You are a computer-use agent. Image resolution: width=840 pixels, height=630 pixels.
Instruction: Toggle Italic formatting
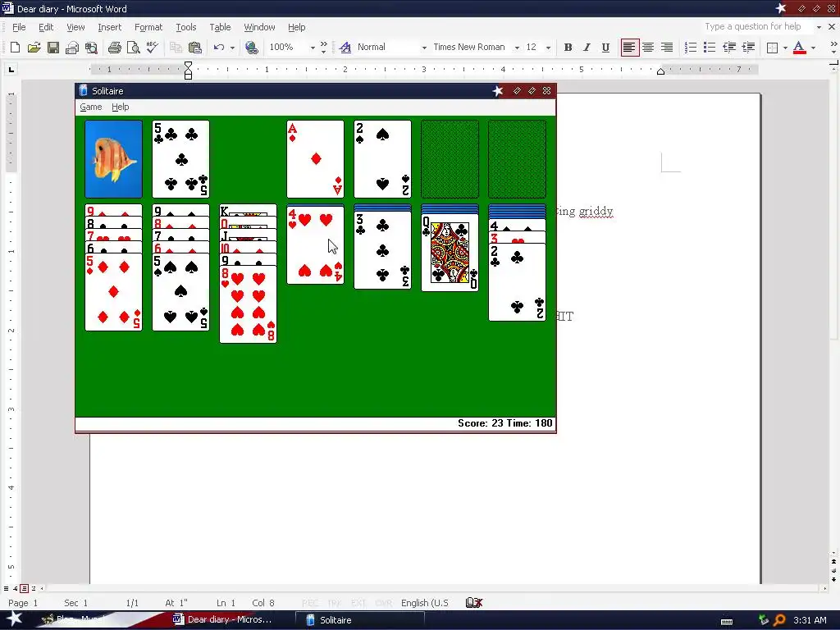587,47
